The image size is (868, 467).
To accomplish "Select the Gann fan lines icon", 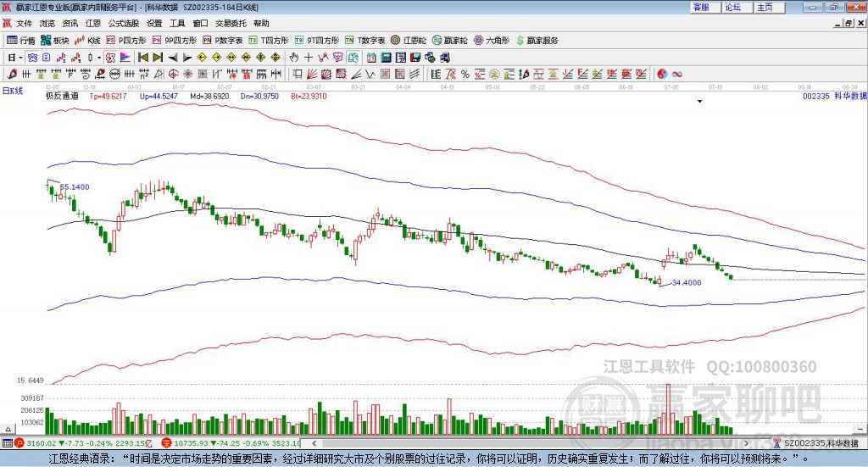I will [312, 74].
